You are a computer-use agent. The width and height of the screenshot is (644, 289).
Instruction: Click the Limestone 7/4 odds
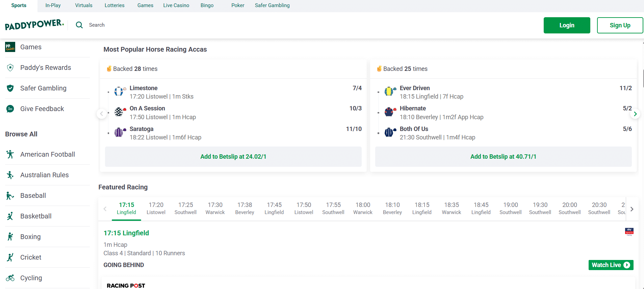tap(357, 88)
